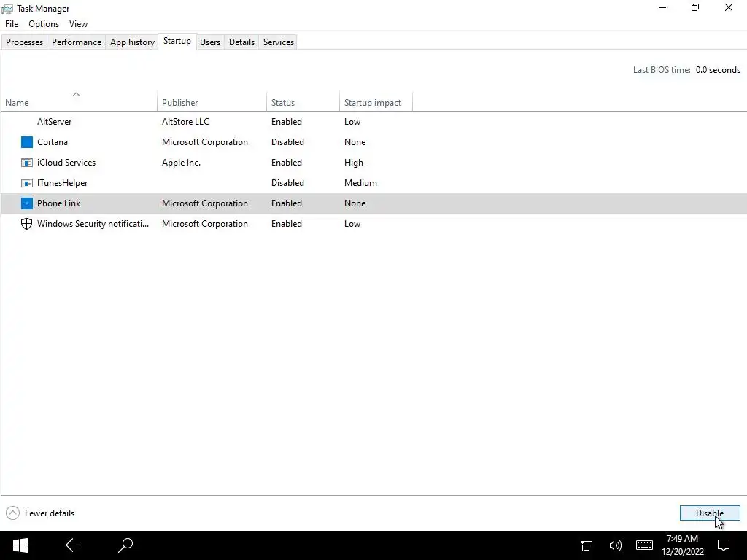Select the Cortana startup entry name
Screen dimensions: 747x560
(x=53, y=142)
